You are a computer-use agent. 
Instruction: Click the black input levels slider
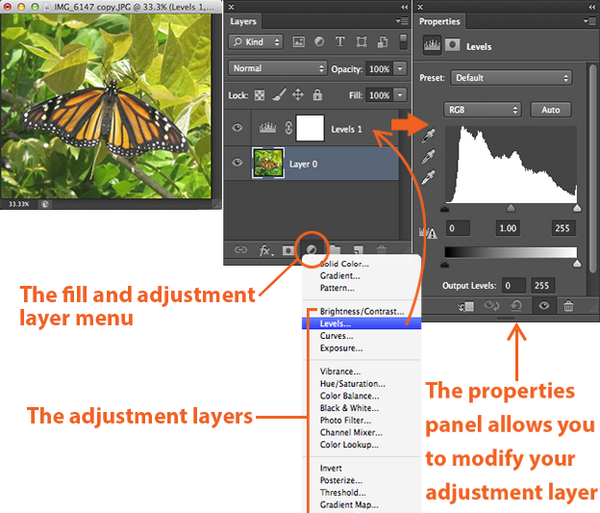tap(445, 208)
